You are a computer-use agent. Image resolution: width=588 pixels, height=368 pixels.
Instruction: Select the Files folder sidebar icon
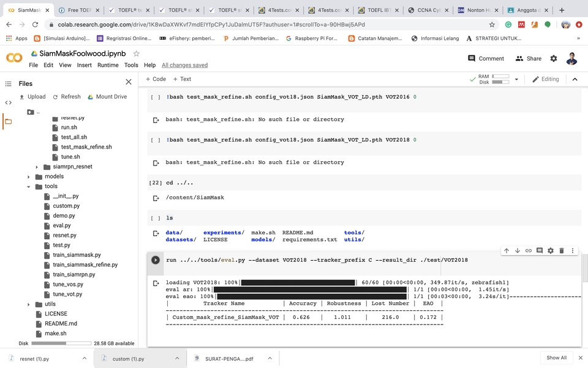coord(8,121)
